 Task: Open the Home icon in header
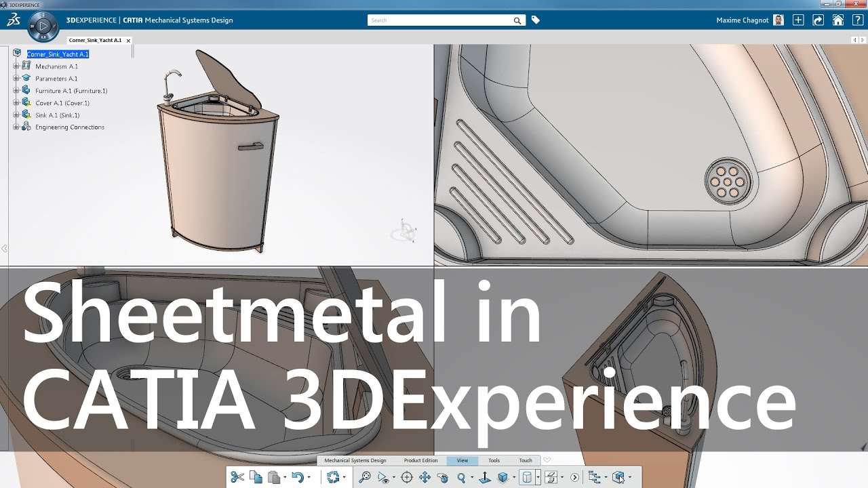click(x=838, y=20)
